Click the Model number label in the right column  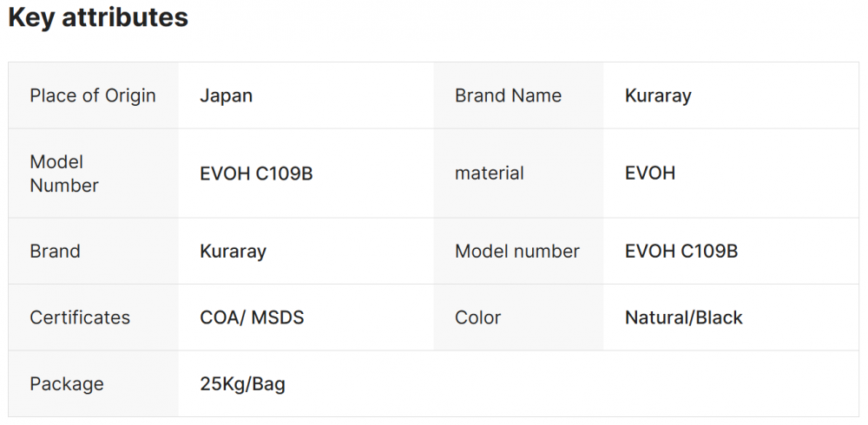click(x=517, y=252)
